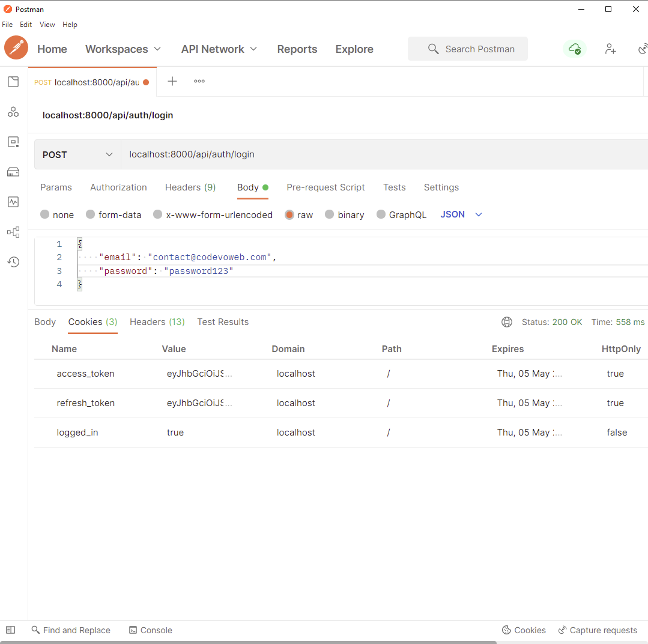Click the cloud sync status icon

[575, 49]
